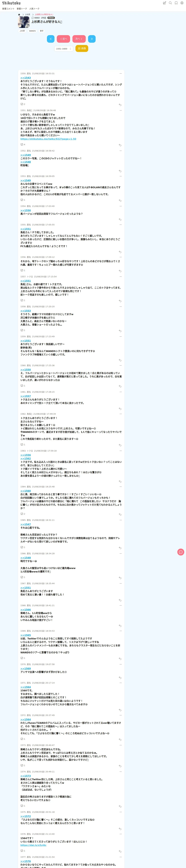The image size is (186, 868).
Task: Follow the >>1543 reply anchor link
Action: (x=26, y=78)
